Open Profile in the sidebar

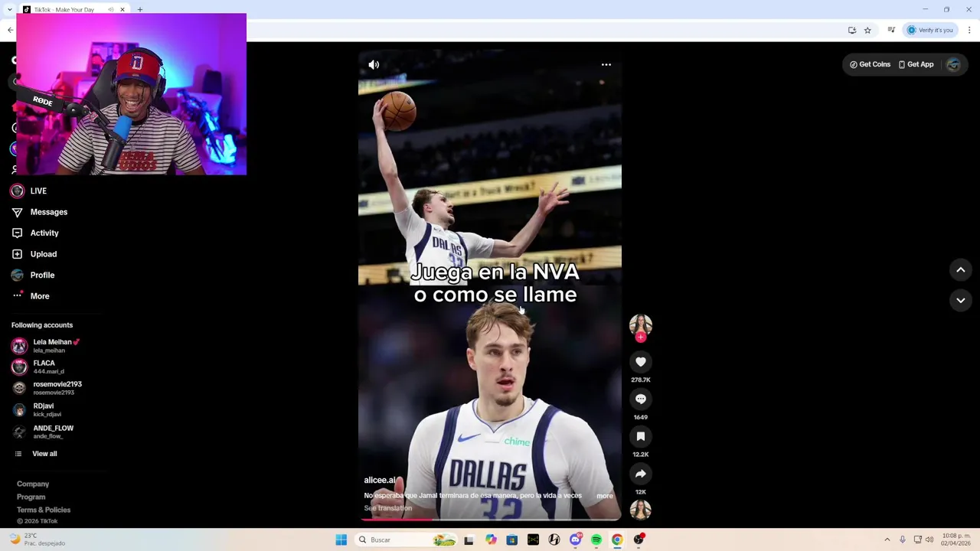point(34,275)
